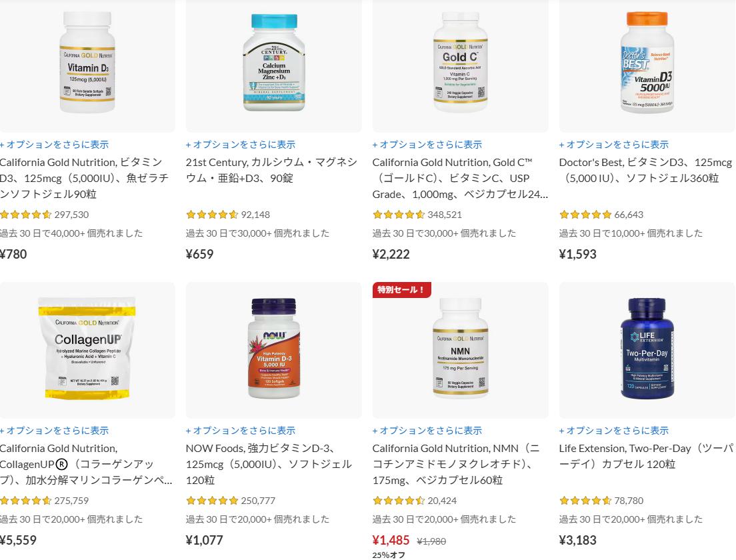Open the 21st Century カルシウム・マグネシウム product title
Viewport: 736px width, 560px height.
(x=272, y=171)
